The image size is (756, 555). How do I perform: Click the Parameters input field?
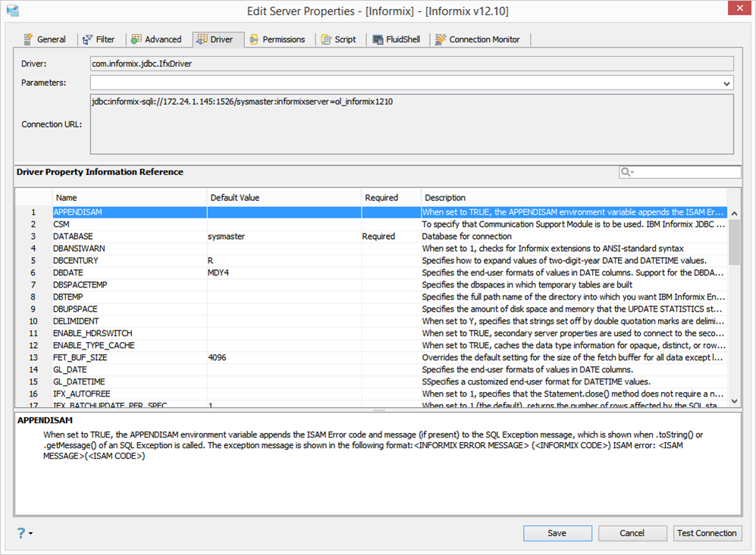[412, 83]
